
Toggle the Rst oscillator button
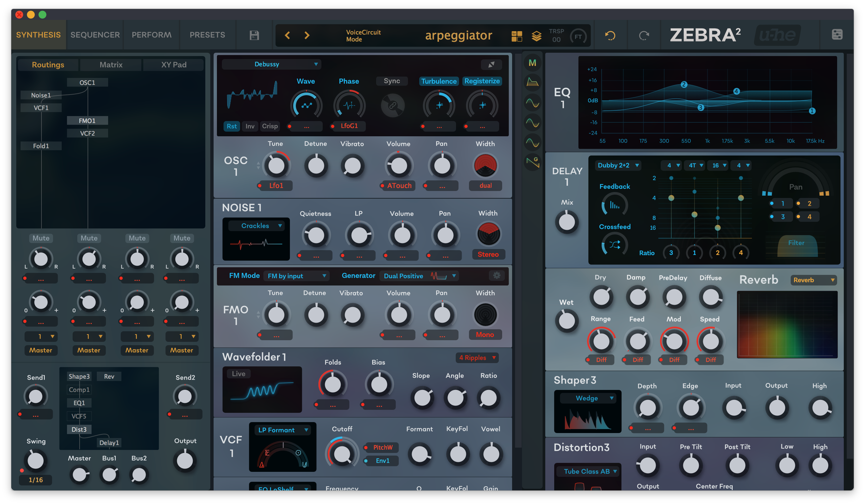[x=232, y=126]
